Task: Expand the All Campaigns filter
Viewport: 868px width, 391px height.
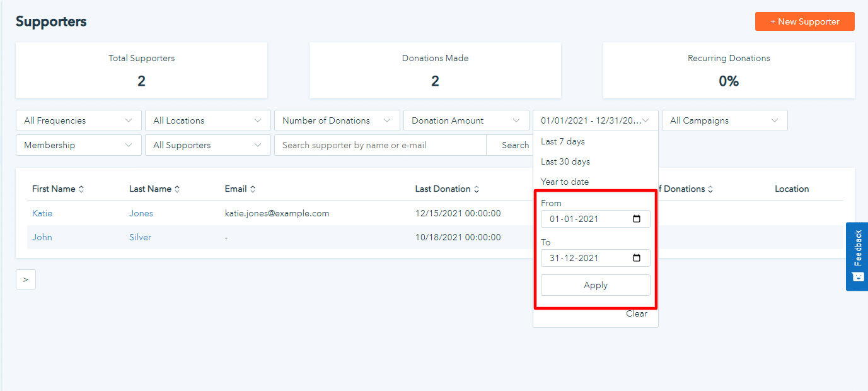Action: coord(724,120)
